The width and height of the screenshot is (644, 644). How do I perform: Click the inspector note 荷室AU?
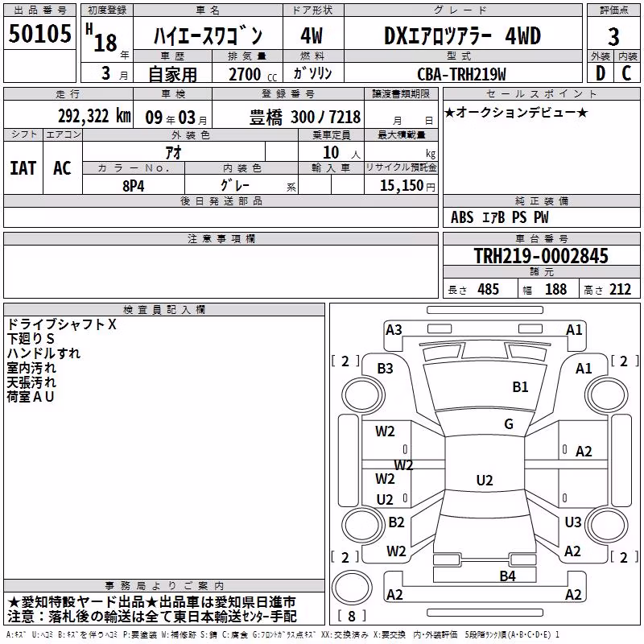[x=31, y=397]
